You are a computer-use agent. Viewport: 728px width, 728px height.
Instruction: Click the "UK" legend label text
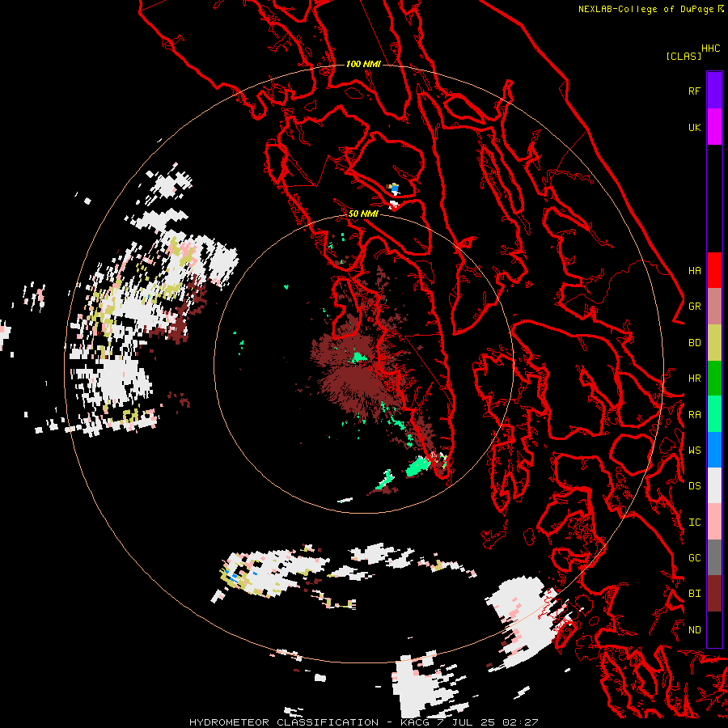click(694, 127)
